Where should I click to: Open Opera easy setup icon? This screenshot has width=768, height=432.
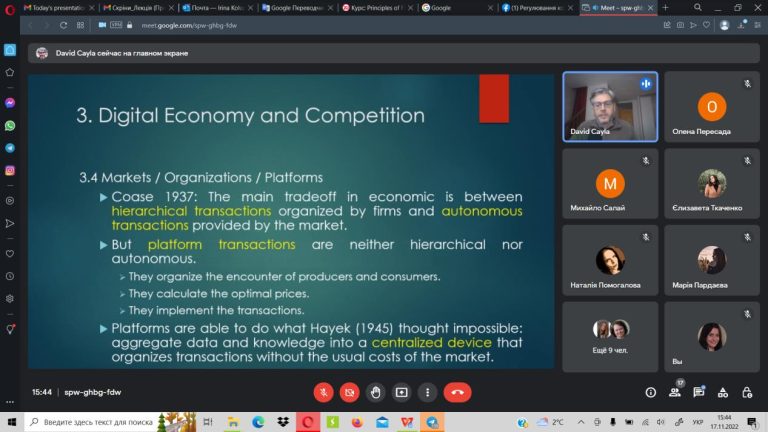758,25
